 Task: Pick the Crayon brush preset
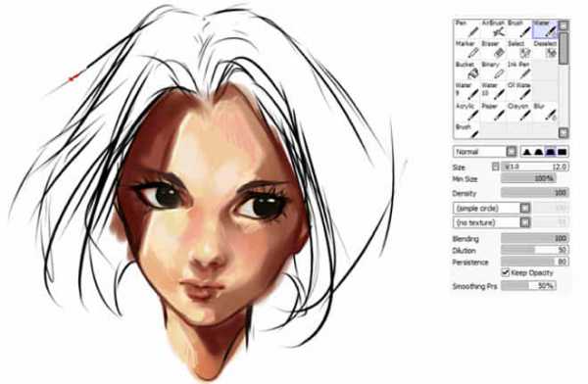coord(518,112)
